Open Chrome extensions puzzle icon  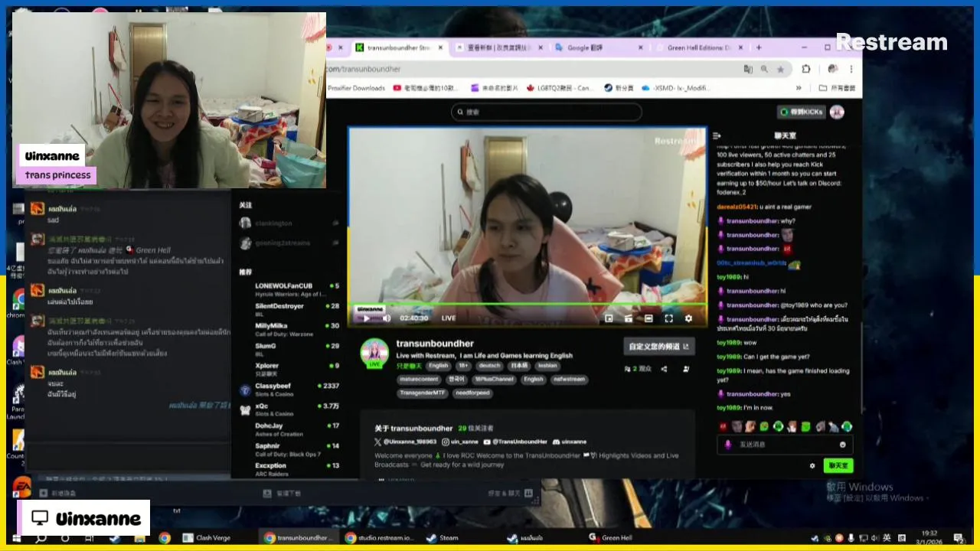click(806, 69)
